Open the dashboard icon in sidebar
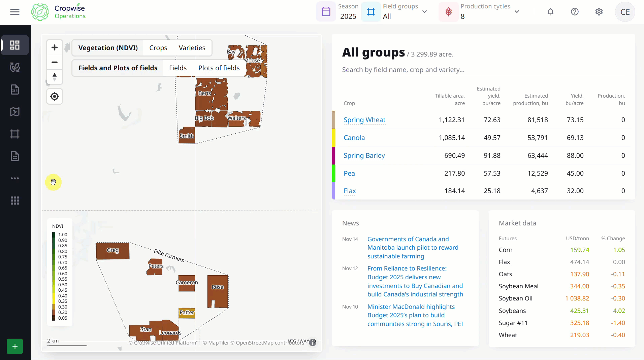Viewport: 644px width, 360px height. coord(15,45)
